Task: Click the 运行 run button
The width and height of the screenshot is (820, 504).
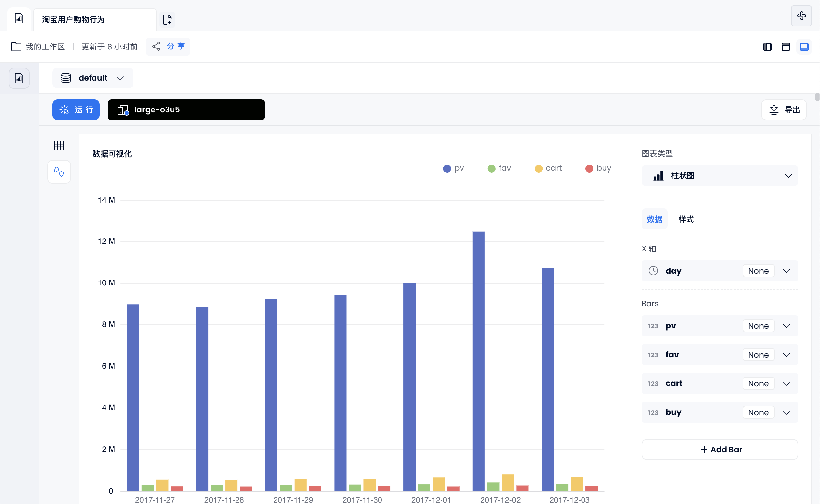Action: pyautogui.click(x=77, y=110)
